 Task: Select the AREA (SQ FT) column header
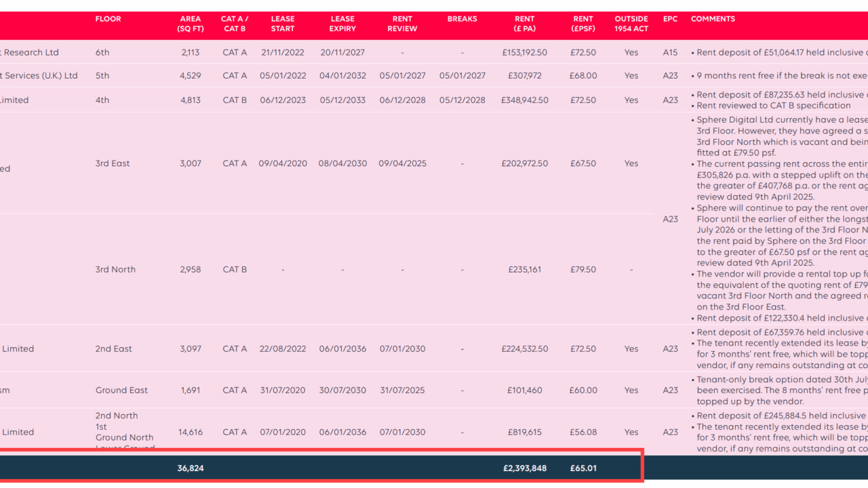191,24
